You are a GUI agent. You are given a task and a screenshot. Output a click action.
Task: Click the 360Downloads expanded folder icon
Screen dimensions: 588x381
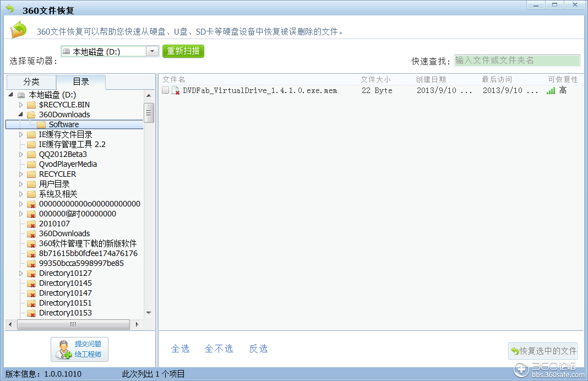coord(31,115)
